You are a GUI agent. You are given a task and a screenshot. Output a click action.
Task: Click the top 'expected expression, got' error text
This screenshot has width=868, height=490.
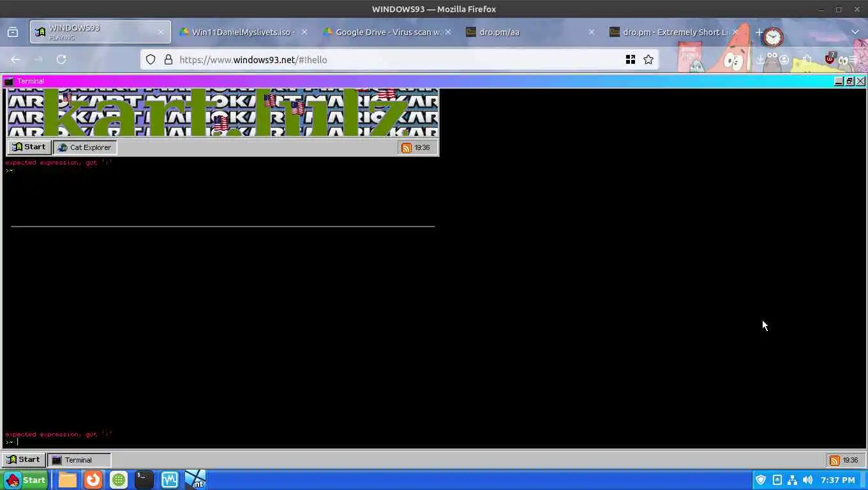[x=59, y=163]
